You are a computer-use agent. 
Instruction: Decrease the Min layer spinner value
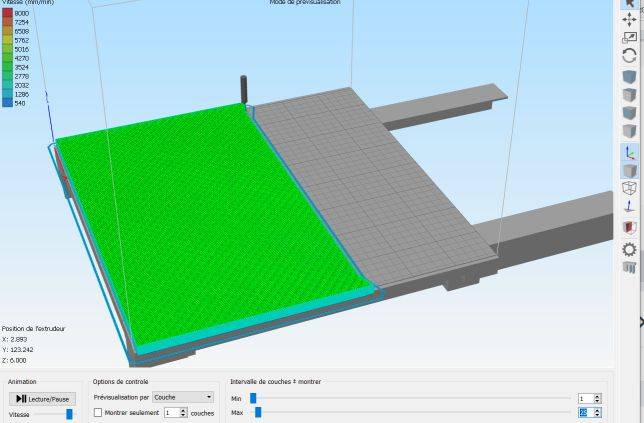point(598,401)
